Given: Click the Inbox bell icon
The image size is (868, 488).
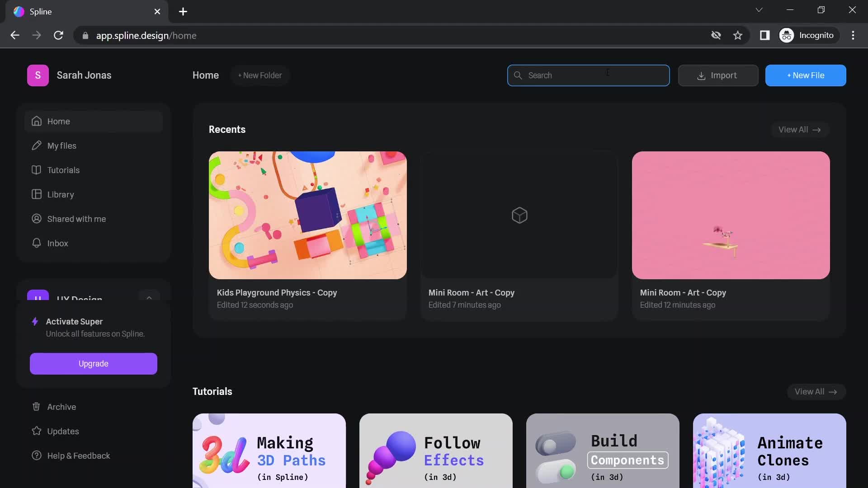Looking at the screenshot, I should [x=37, y=243].
